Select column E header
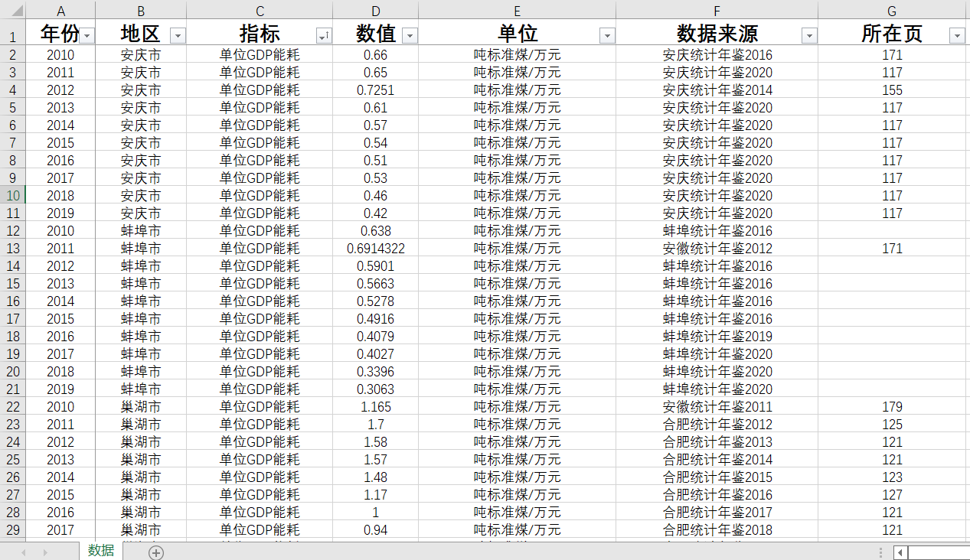The width and height of the screenshot is (970, 560). (x=518, y=11)
